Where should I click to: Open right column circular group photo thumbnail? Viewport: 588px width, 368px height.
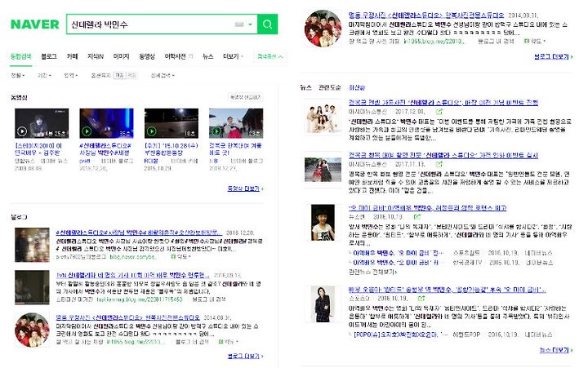point(323,29)
